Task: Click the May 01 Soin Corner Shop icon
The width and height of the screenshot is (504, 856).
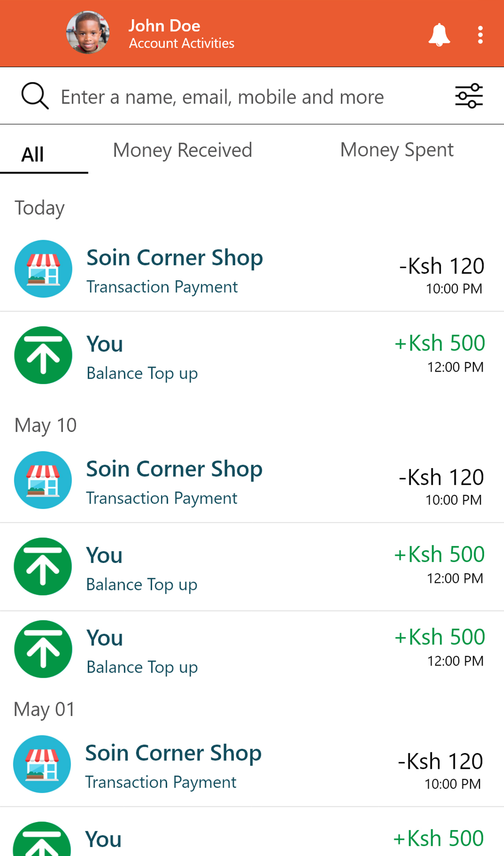Action: point(42,764)
